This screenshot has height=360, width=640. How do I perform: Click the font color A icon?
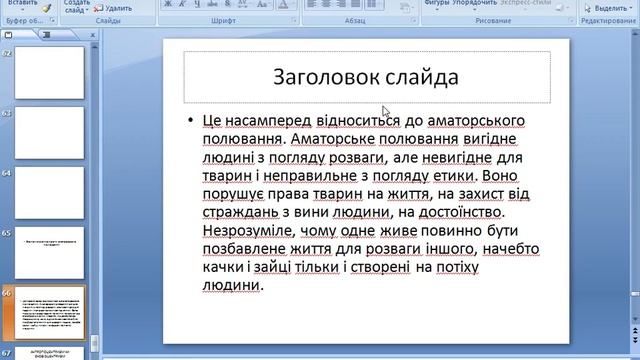(x=282, y=4)
